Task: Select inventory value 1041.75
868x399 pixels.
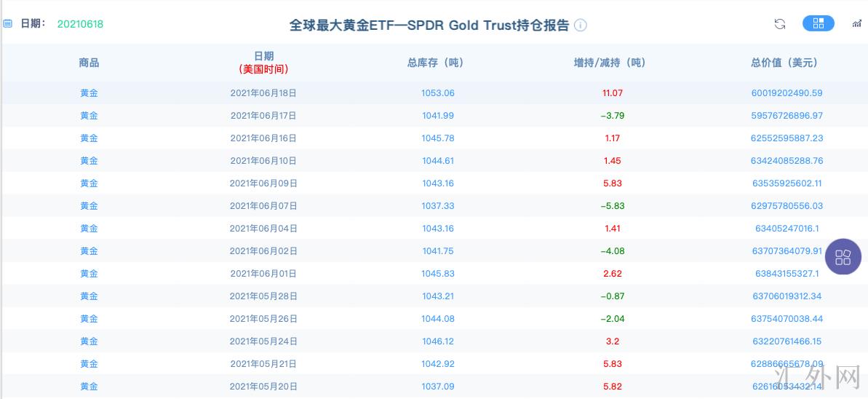Action: 438,251
